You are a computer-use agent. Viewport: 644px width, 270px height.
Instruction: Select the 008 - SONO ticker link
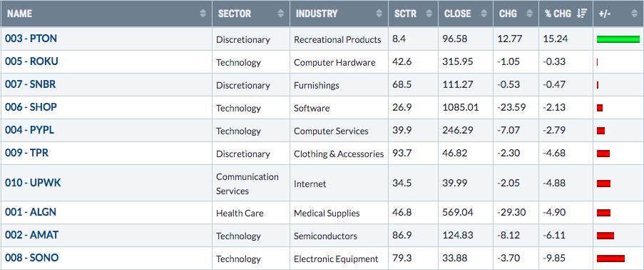31,258
